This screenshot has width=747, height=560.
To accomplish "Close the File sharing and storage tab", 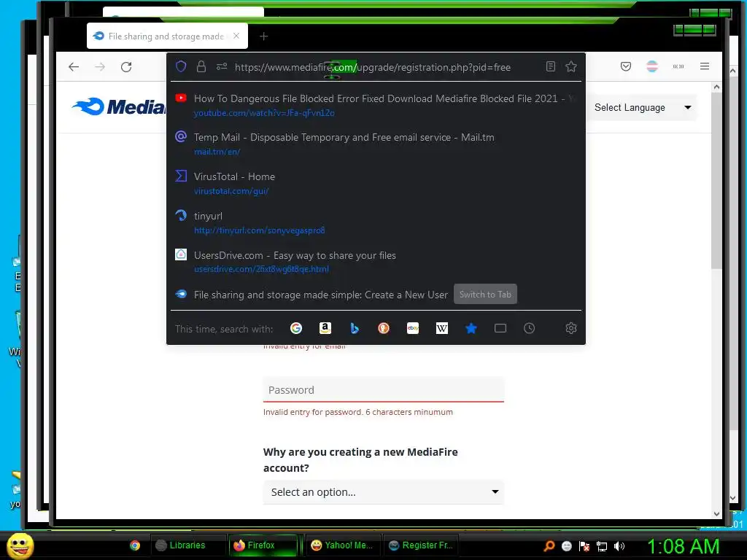I will pyautogui.click(x=236, y=36).
